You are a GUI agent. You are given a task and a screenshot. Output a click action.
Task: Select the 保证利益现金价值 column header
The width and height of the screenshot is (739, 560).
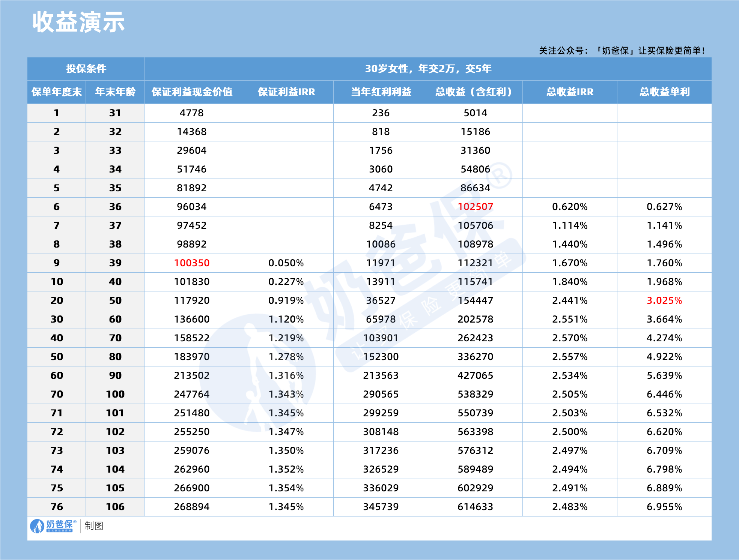point(191,91)
